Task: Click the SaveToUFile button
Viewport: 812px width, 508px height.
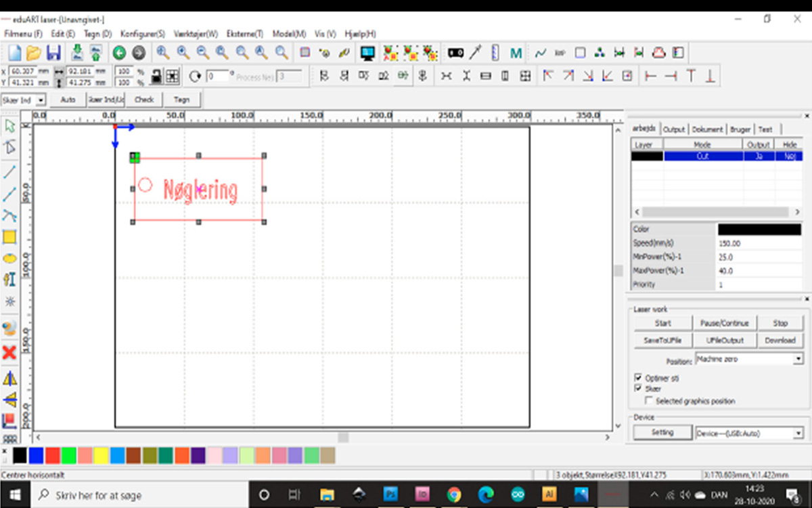Action: tap(663, 340)
